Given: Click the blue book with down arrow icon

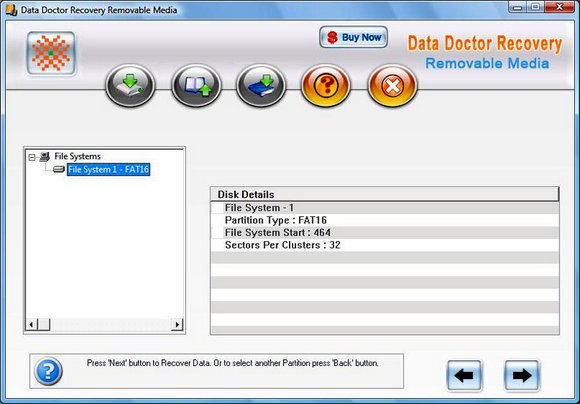Looking at the screenshot, I should pos(261,85).
